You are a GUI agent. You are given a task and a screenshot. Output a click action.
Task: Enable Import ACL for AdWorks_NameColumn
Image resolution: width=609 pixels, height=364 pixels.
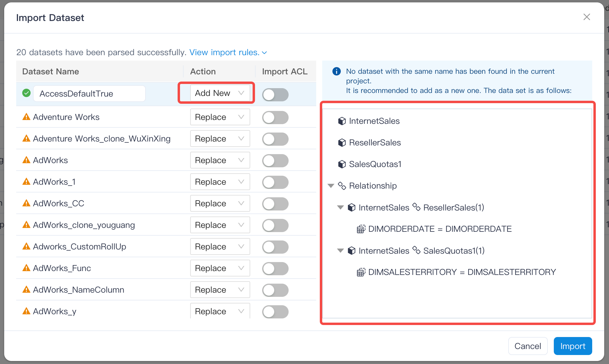[x=275, y=290]
